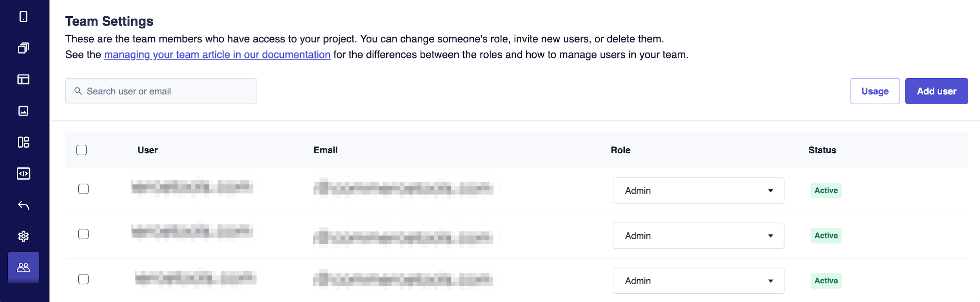The height and width of the screenshot is (302, 980).
Task: Select the layout template icon in sidebar
Action: pos(23,79)
